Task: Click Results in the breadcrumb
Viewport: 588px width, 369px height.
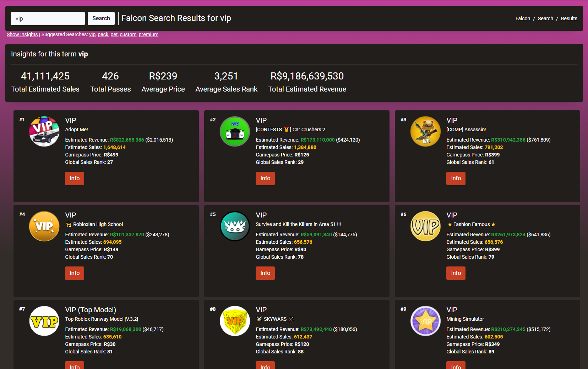Action: pos(569,18)
